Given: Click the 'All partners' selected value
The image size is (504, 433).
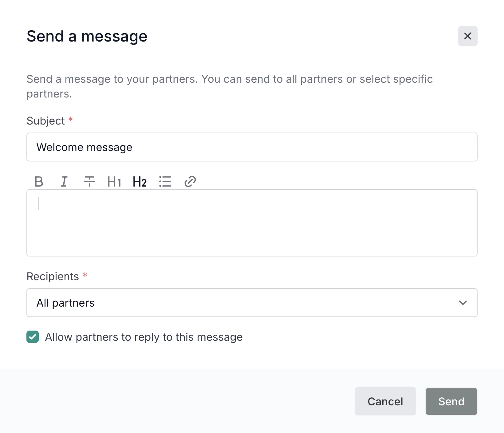Looking at the screenshot, I should (65, 303).
